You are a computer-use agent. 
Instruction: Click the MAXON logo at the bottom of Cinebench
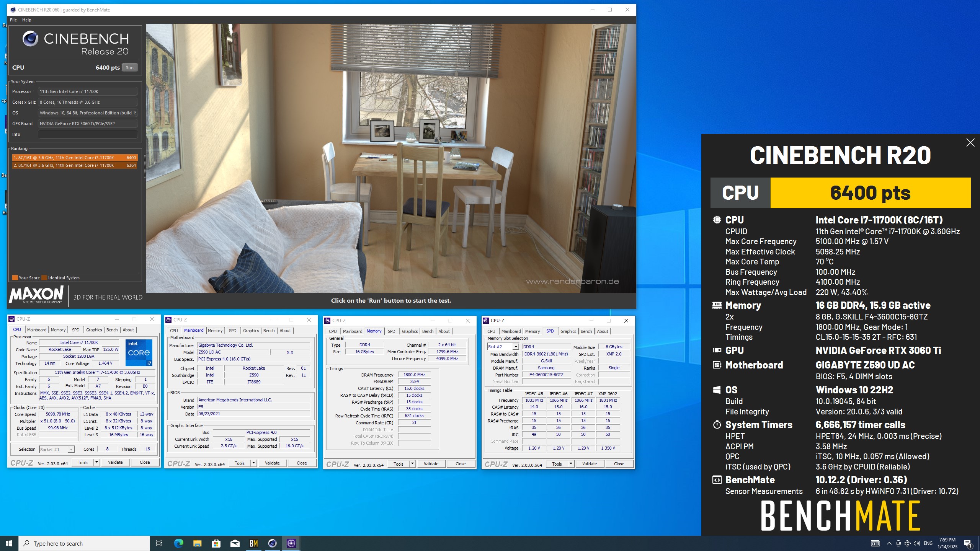36,295
